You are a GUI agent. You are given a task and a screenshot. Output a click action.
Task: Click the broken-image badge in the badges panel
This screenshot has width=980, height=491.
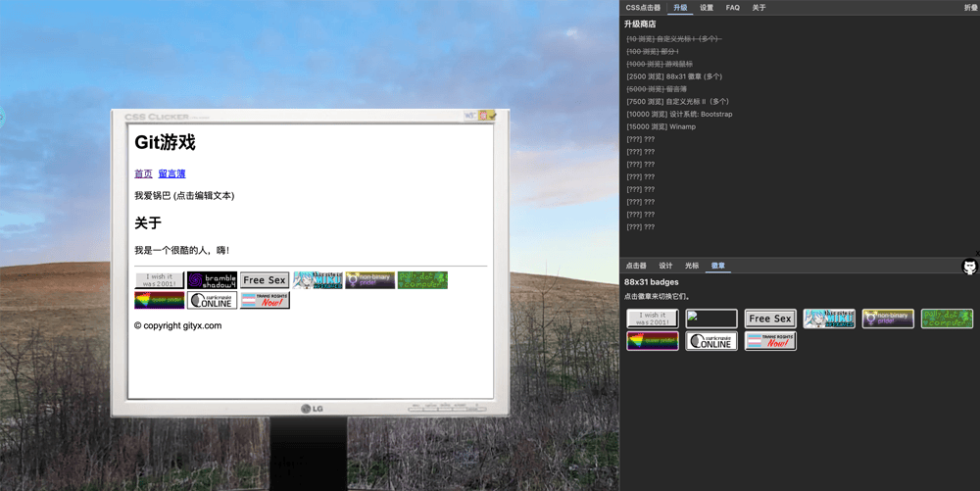click(x=711, y=319)
